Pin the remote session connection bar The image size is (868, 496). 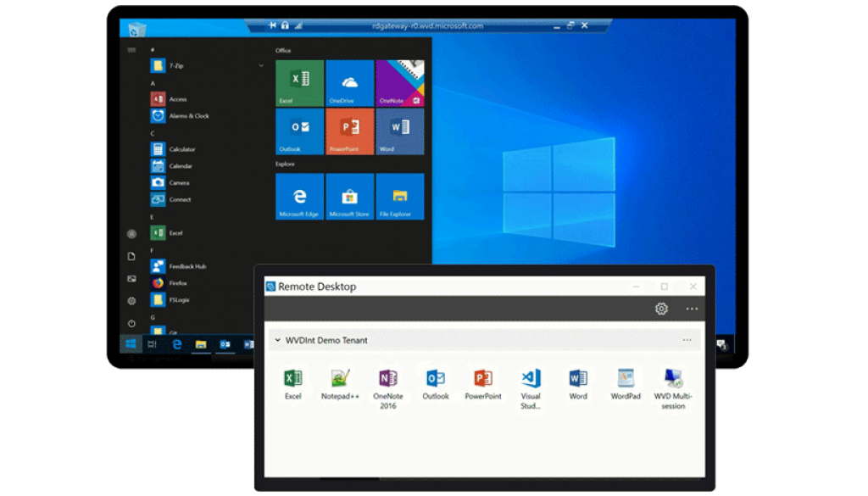coord(272,25)
